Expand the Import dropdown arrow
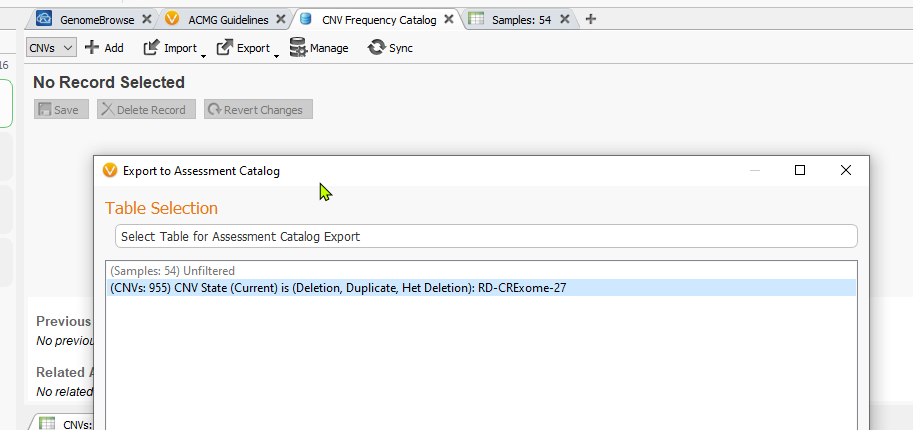Image resolution: width=913 pixels, height=430 pixels. (204, 55)
